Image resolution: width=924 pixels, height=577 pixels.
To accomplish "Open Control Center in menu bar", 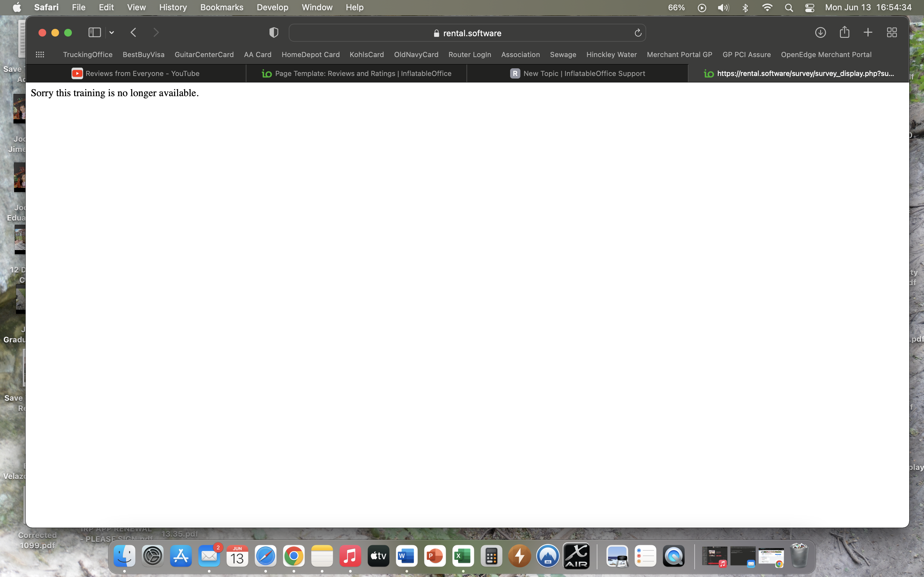I will 809,8.
